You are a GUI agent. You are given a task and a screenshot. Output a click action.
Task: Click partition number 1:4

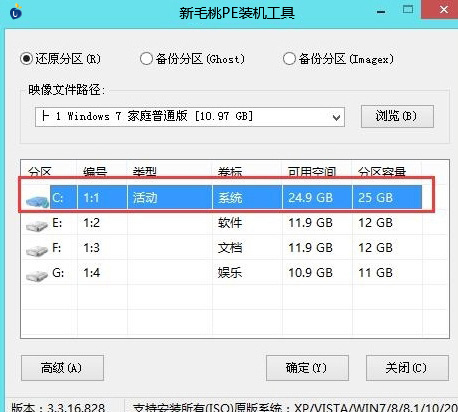[x=91, y=273]
